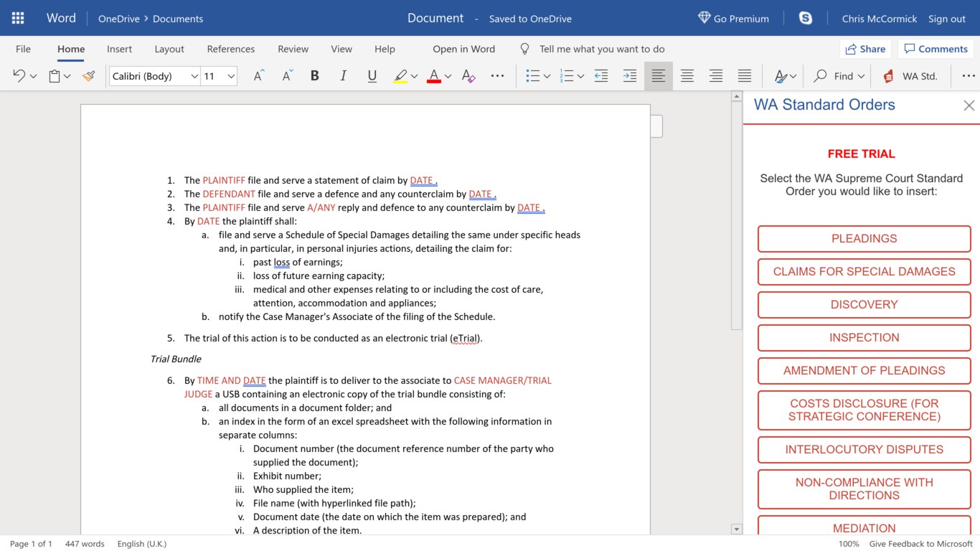
Task: Toggle Underline formatting
Action: coord(372,76)
